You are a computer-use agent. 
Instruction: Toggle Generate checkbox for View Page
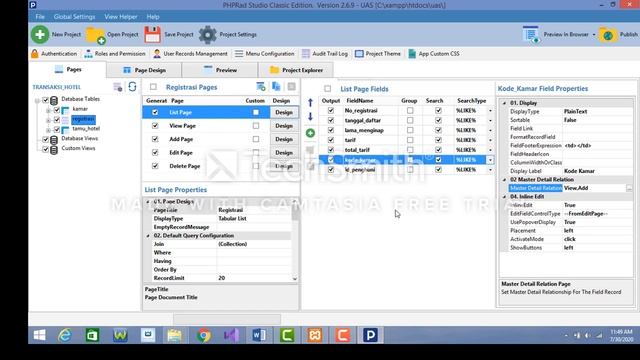(155, 126)
